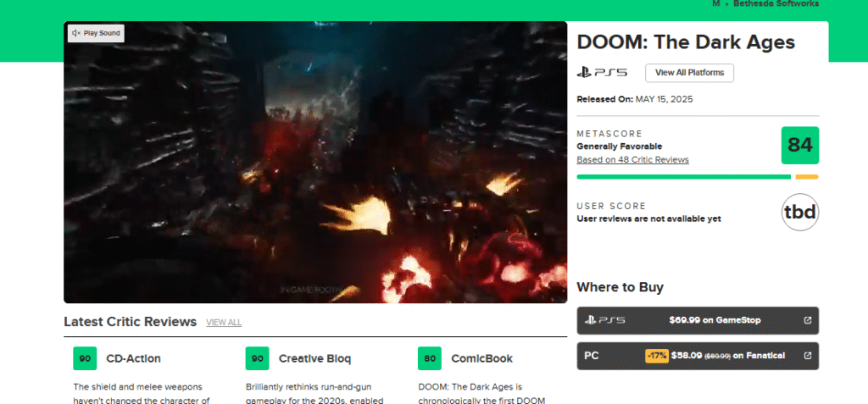
Task: Click PS5 logo in GameStop buy row
Action: 605,320
